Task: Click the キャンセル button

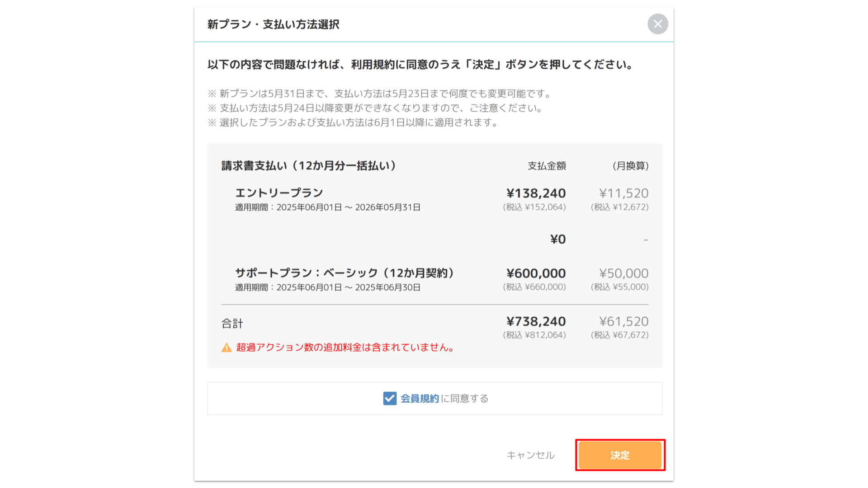Action: [x=530, y=455]
